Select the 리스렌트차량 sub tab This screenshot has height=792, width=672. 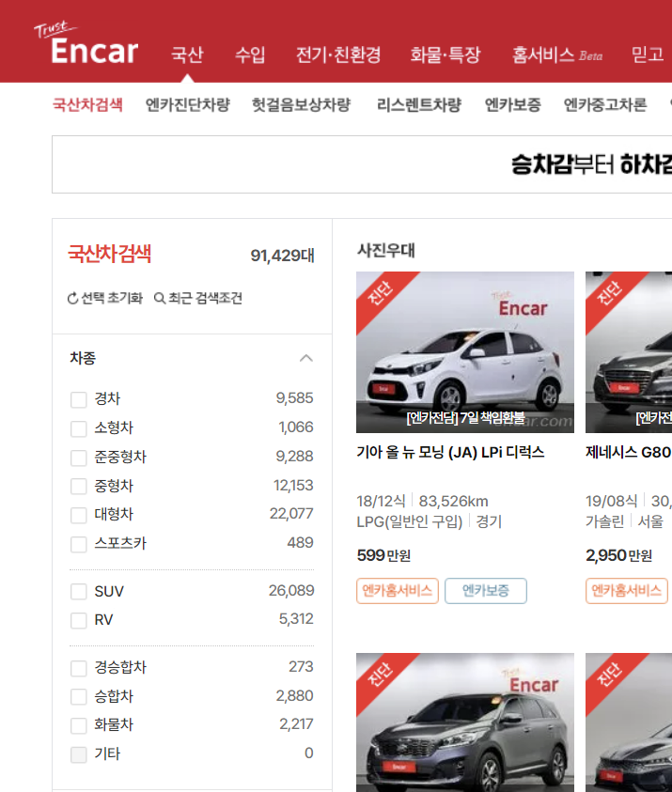tap(419, 104)
